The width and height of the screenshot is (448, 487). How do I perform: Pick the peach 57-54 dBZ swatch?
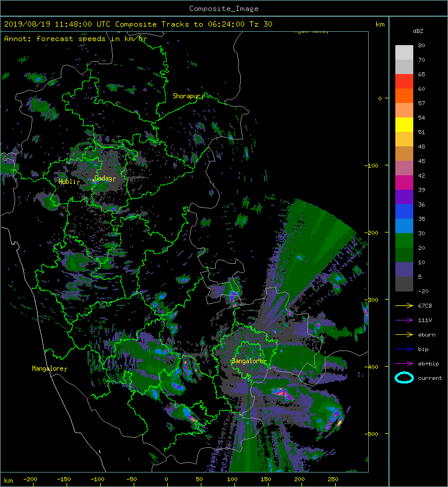[x=404, y=110]
